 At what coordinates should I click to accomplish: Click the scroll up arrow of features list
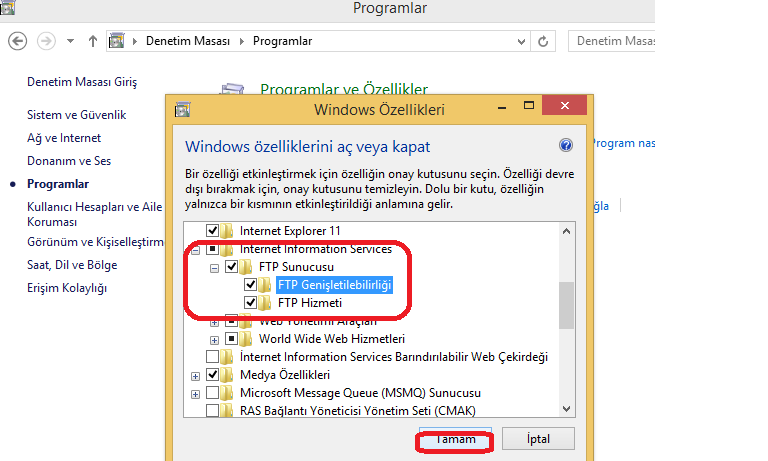(x=567, y=231)
